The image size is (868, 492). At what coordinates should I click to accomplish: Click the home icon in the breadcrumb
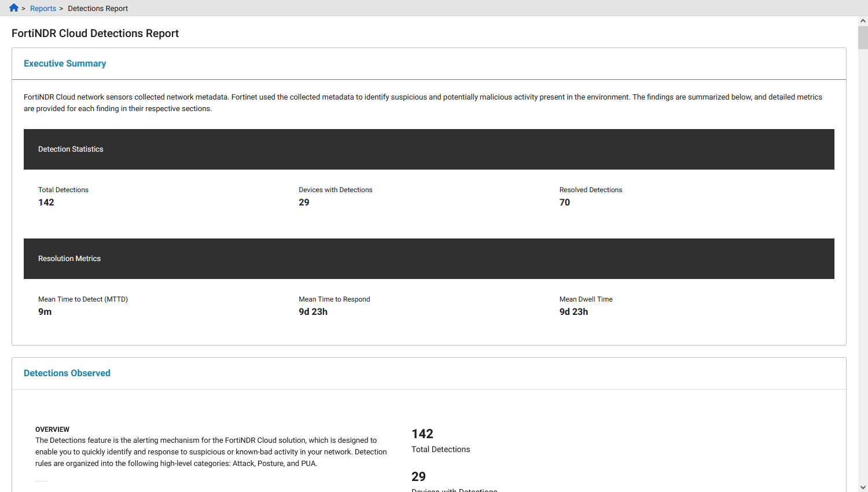(13, 8)
